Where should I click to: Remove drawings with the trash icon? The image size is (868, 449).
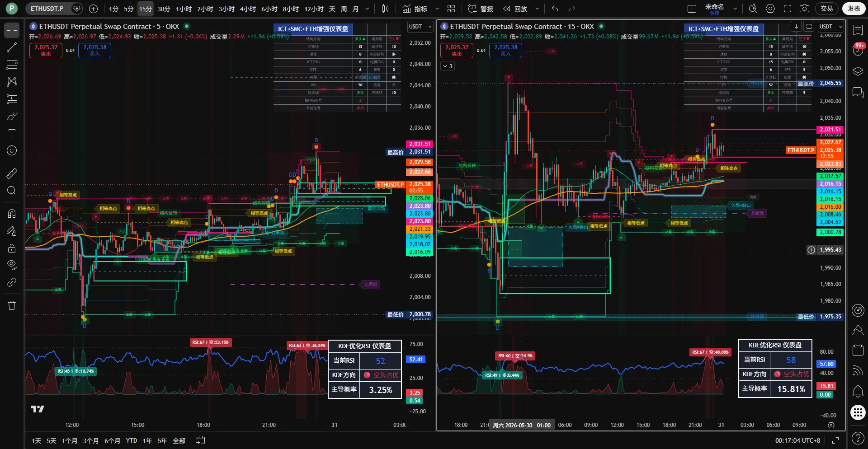pos(12,305)
